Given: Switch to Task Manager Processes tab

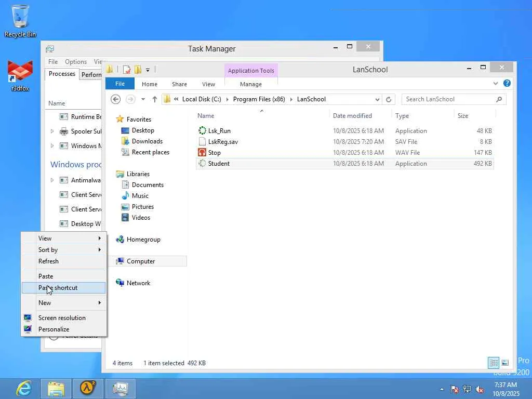Looking at the screenshot, I should [62, 74].
